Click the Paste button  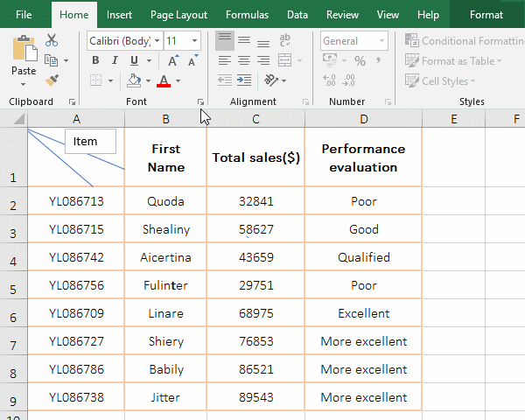point(24,60)
